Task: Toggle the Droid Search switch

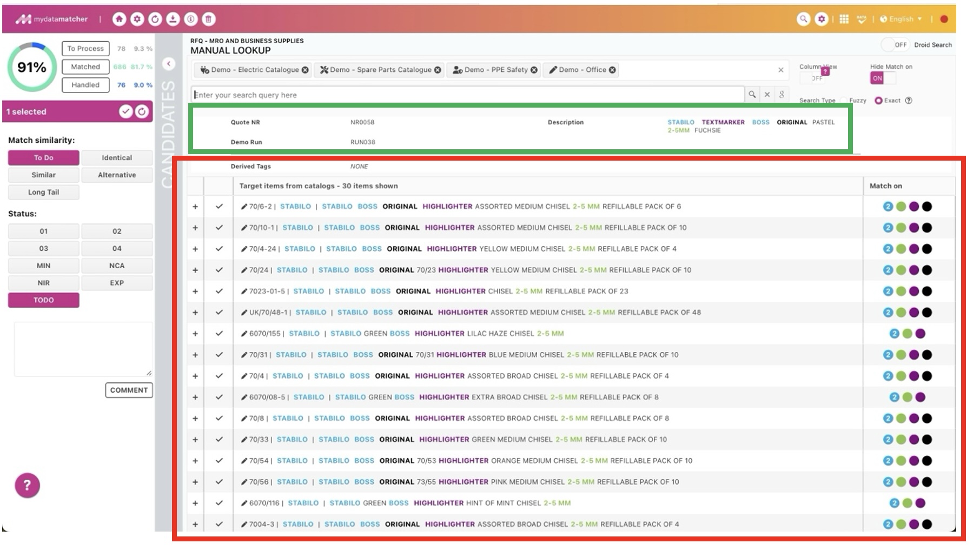Action: [895, 45]
